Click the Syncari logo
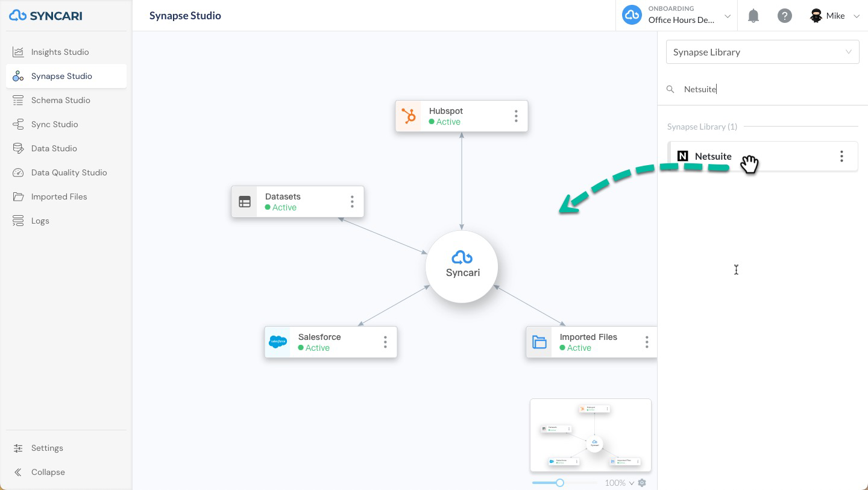868x490 pixels. coord(46,16)
